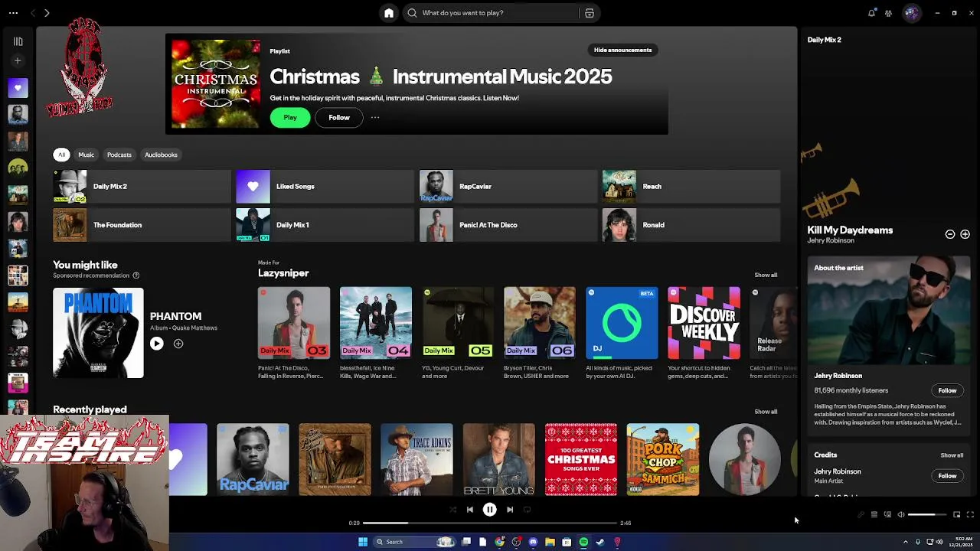
Task: Open Spotify from the Windows taskbar
Action: click(x=583, y=542)
